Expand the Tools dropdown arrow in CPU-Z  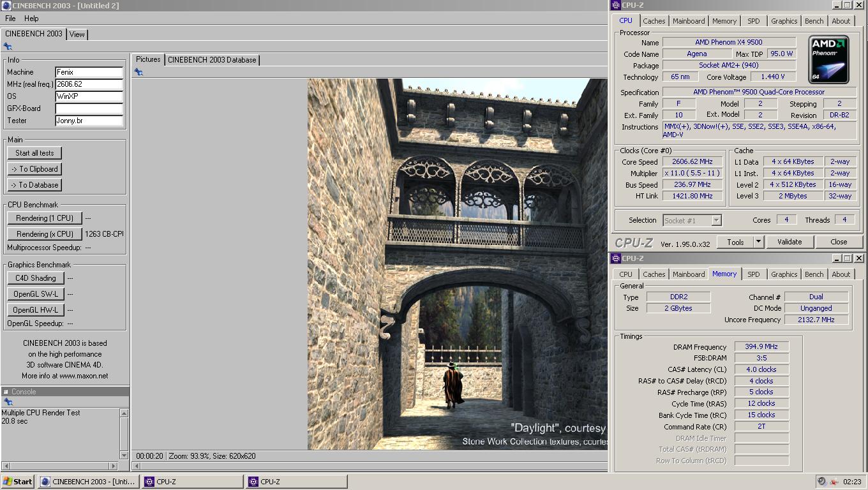758,242
